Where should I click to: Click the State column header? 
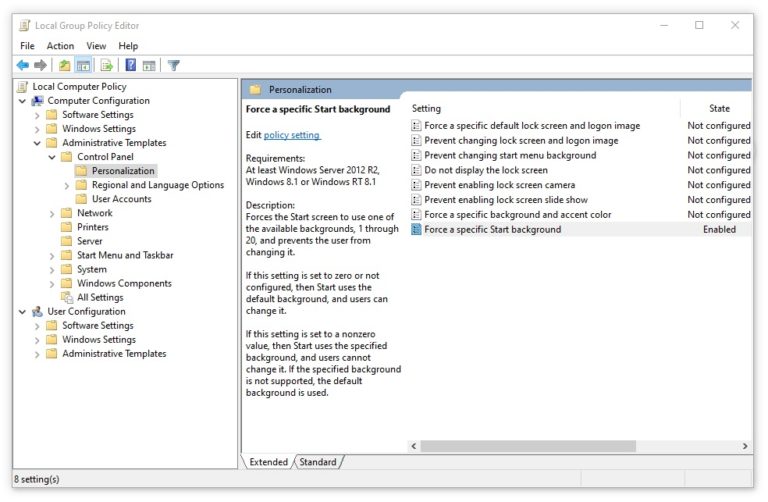(718, 108)
